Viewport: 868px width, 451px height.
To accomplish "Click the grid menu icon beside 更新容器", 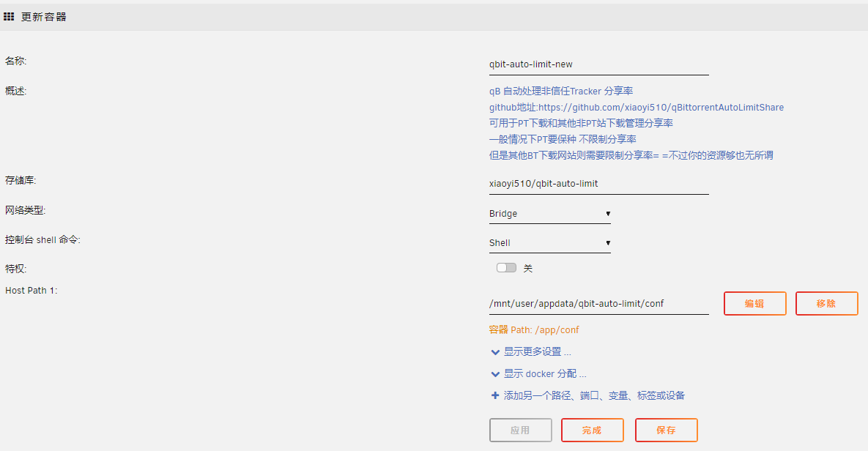I will click(x=8, y=16).
